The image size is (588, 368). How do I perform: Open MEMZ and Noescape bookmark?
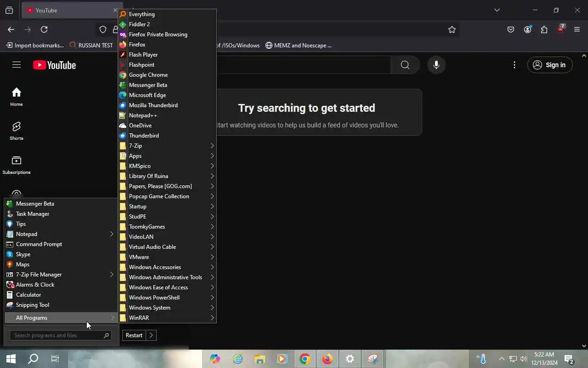299,45
